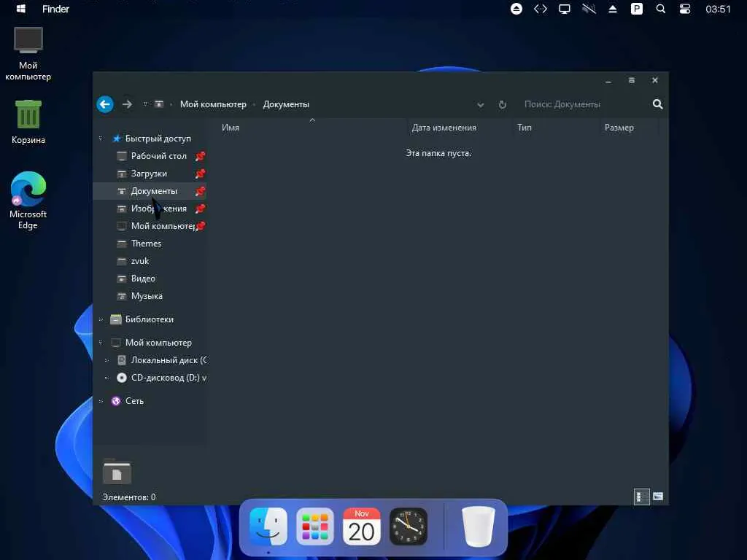Click the Microsoft Edge desktop shortcut
The height and width of the screenshot is (560, 747).
28,201
